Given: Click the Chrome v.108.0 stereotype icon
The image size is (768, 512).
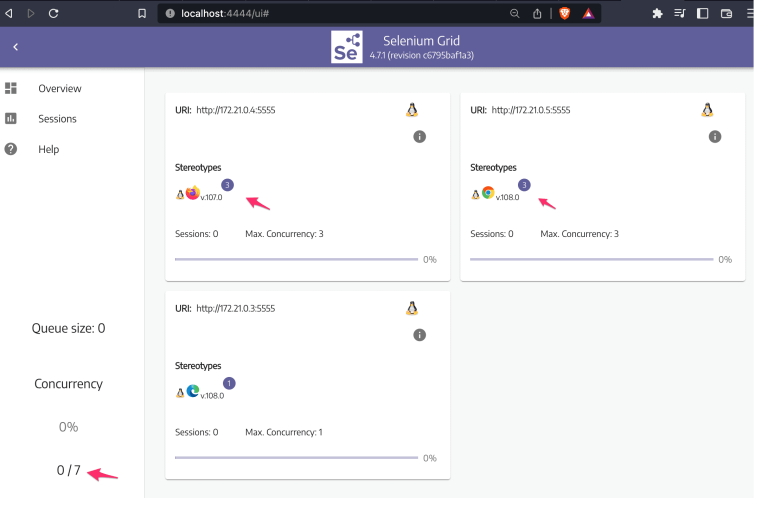Looking at the screenshot, I should tap(488, 193).
